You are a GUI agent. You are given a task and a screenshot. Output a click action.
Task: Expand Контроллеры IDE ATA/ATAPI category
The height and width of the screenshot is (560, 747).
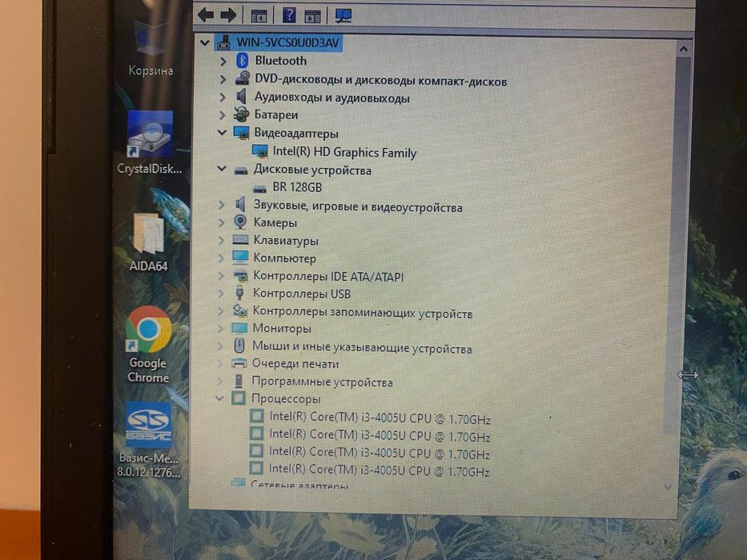220,276
